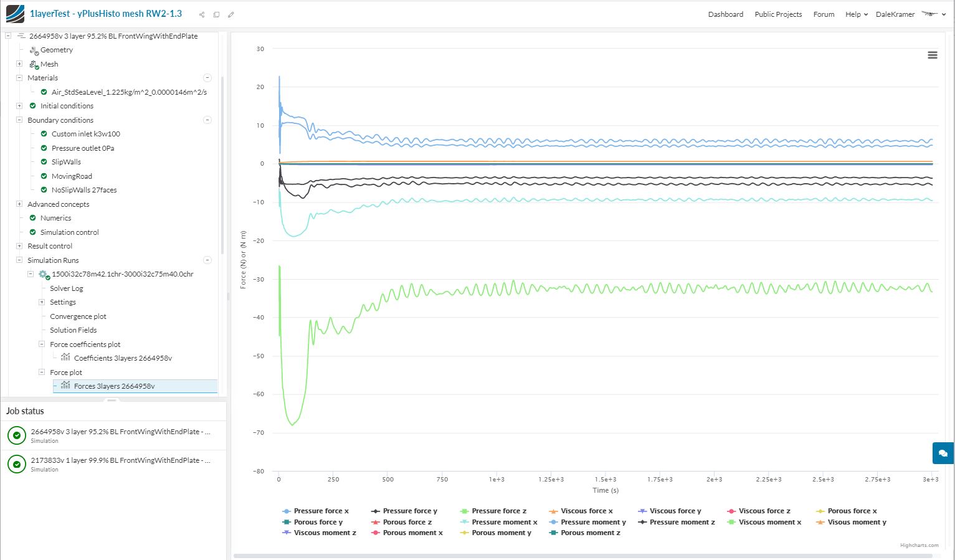
Task: Open the chart hamburger context menu
Action: pos(933,55)
